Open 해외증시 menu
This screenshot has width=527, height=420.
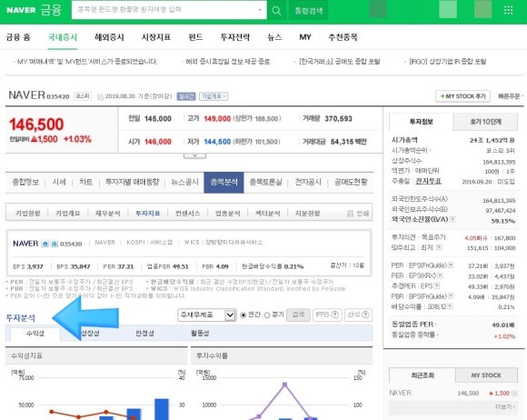pyautogui.click(x=109, y=37)
